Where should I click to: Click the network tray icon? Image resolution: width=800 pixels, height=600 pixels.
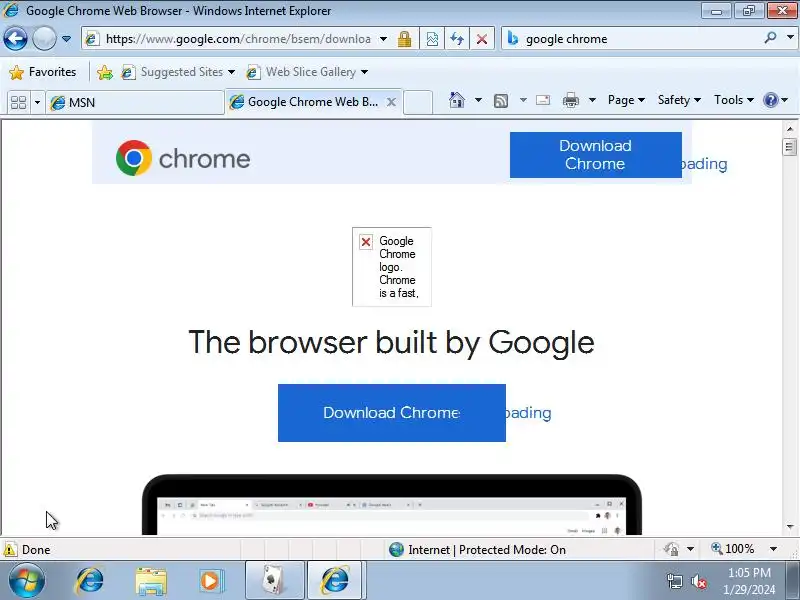pos(674,581)
